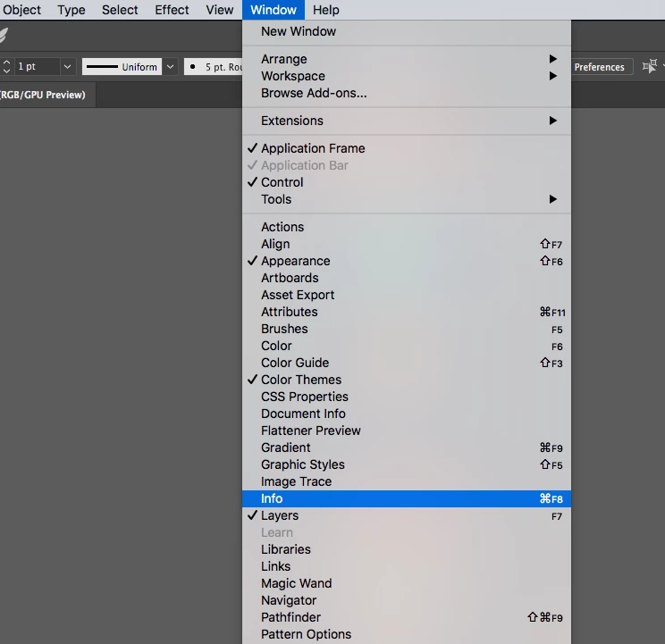Toggle the Layers panel off
This screenshot has width=665, height=644.
coord(407,515)
